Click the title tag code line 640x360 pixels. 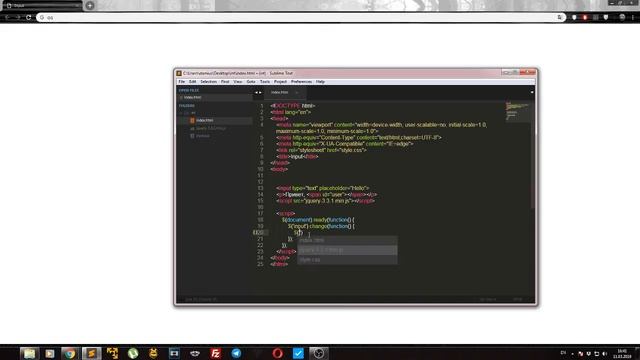coord(297,156)
